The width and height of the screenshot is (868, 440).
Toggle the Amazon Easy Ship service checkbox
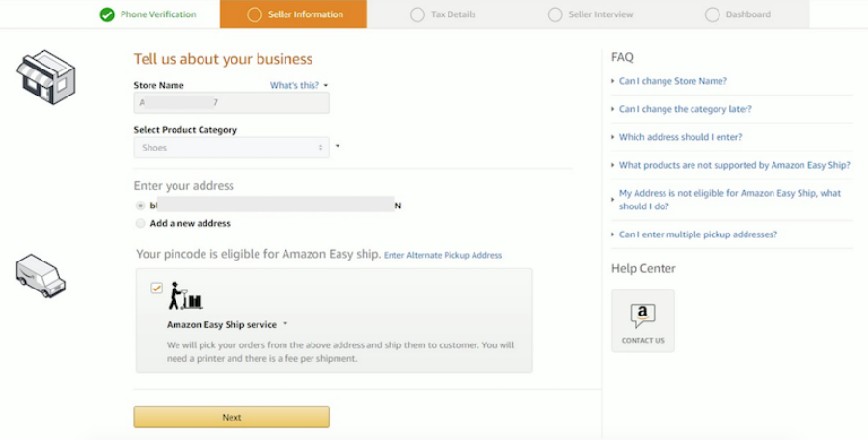coord(156,289)
